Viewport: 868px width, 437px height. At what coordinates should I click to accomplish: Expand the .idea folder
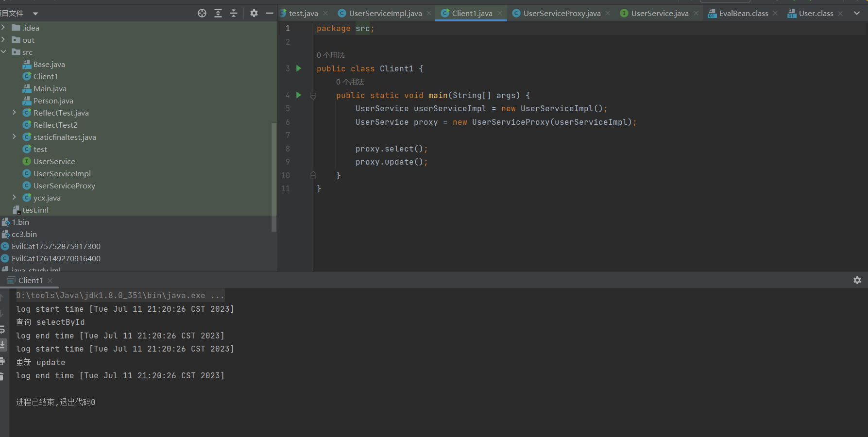(x=3, y=28)
